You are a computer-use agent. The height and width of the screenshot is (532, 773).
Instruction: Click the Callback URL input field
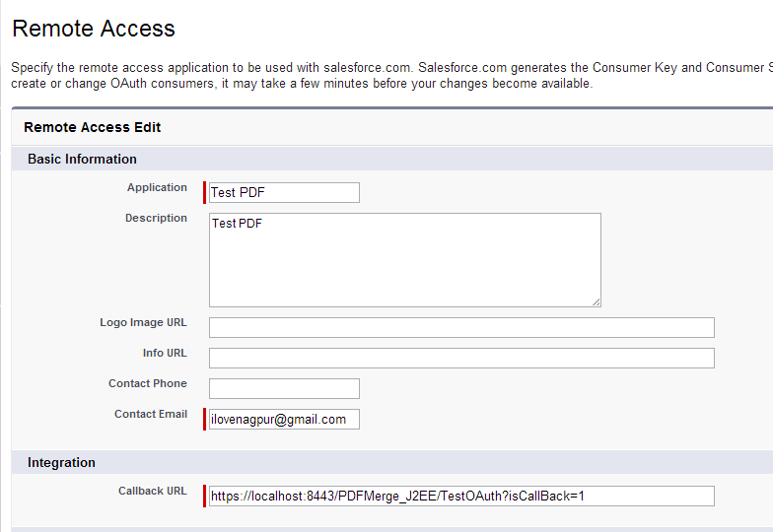coord(461,497)
